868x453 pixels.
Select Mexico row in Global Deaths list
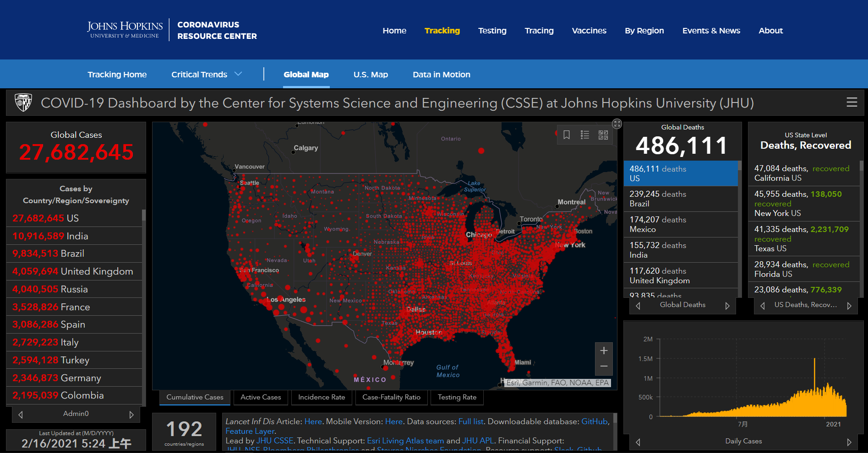coord(681,224)
